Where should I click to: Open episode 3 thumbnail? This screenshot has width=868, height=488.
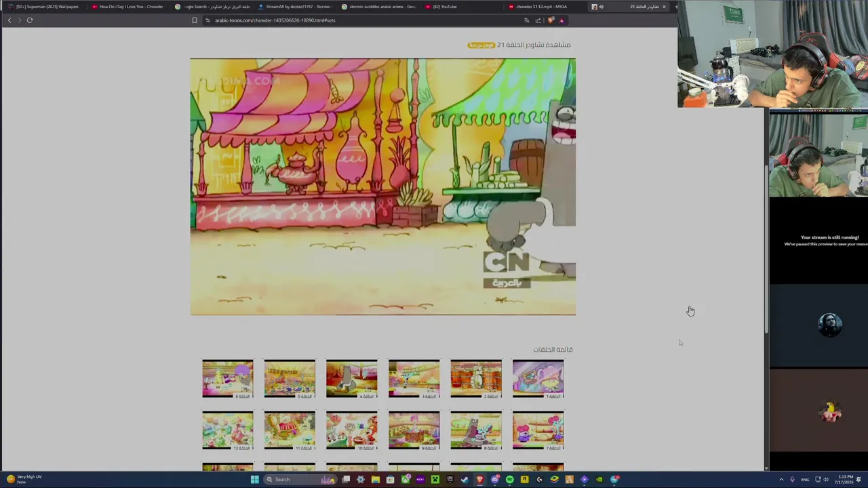pos(414,378)
